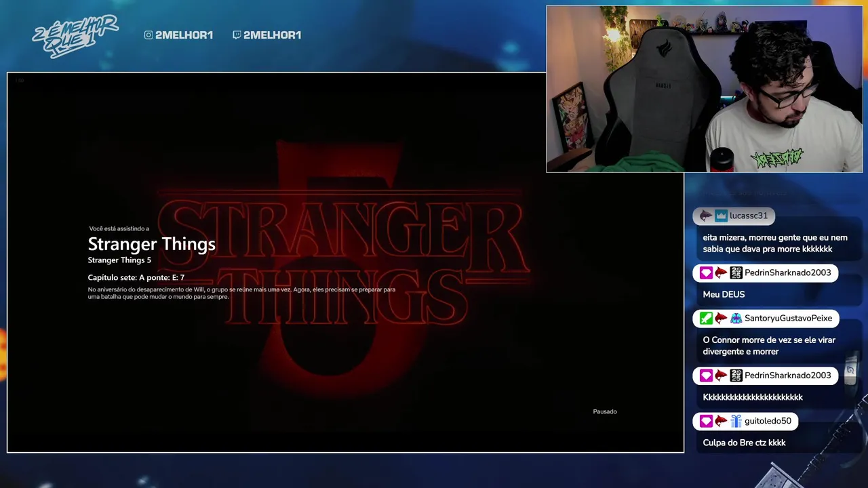Click the green moderator sword badge beside SantoryuGustavoPeixe
Viewport: 868px width, 488px height.
pos(706,319)
